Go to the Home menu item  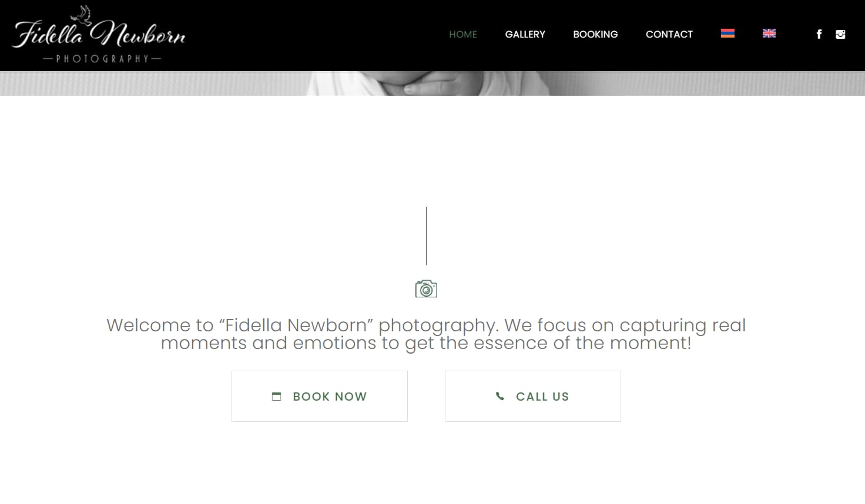tap(463, 34)
